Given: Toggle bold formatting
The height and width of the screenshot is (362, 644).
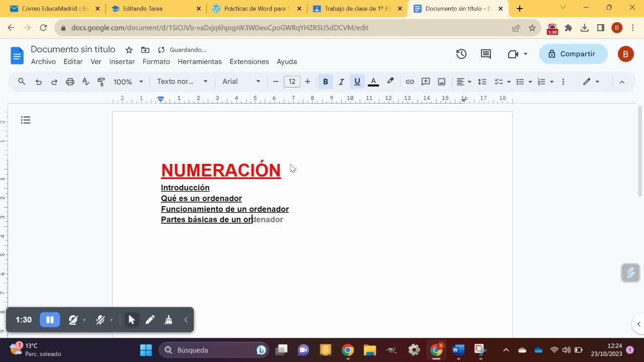Looking at the screenshot, I should [x=326, y=81].
